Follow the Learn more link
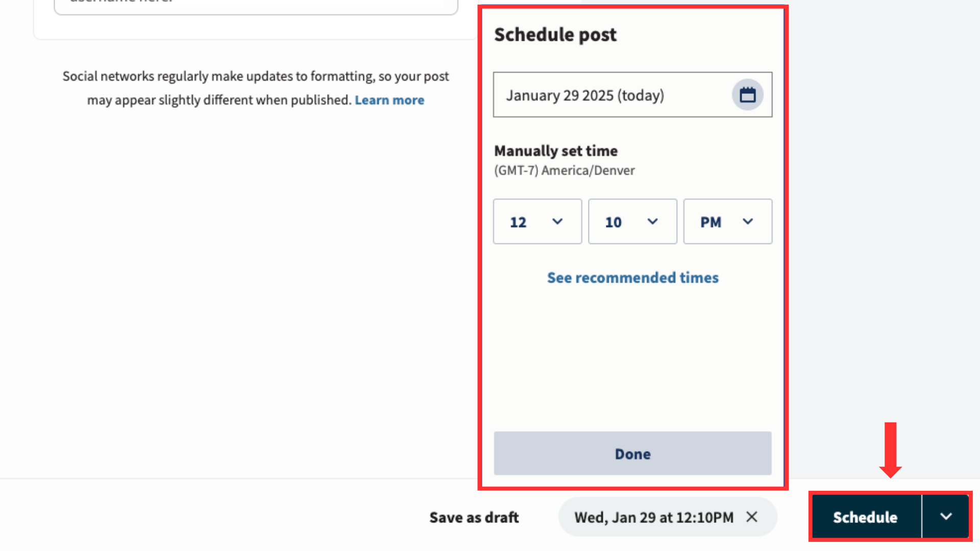 pos(389,100)
